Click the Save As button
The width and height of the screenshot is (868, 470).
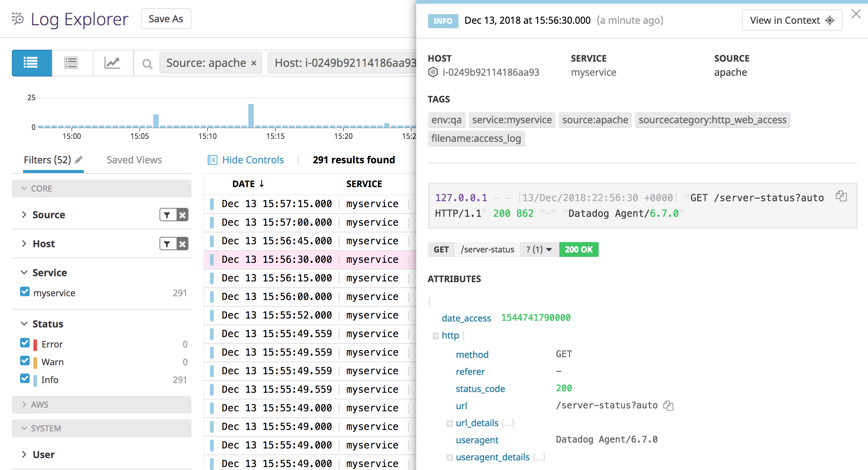(166, 19)
